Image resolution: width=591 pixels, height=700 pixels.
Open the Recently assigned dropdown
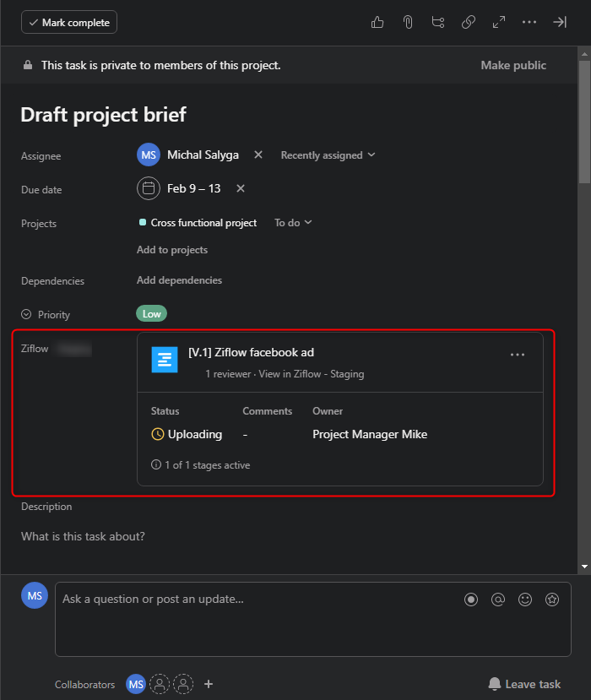[328, 155]
